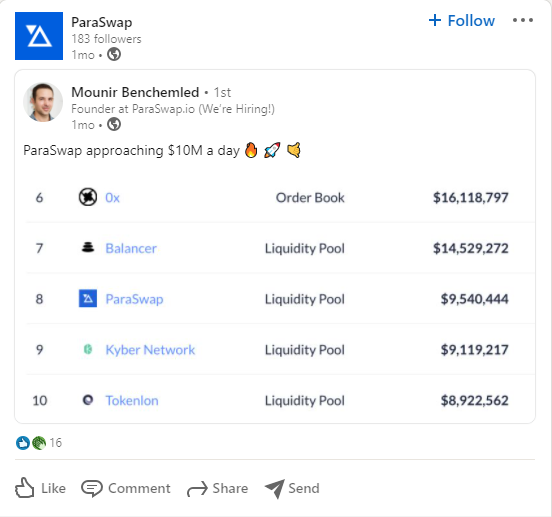Image resolution: width=552 pixels, height=517 pixels.
Task: Click 'Liquidity Pool' in the Balancer row
Action: click(x=305, y=248)
